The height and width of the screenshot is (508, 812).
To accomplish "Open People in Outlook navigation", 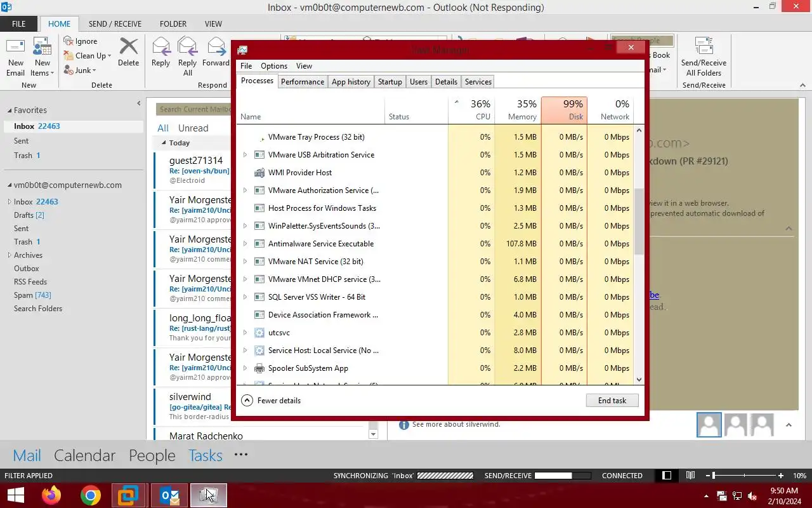I will (x=152, y=455).
